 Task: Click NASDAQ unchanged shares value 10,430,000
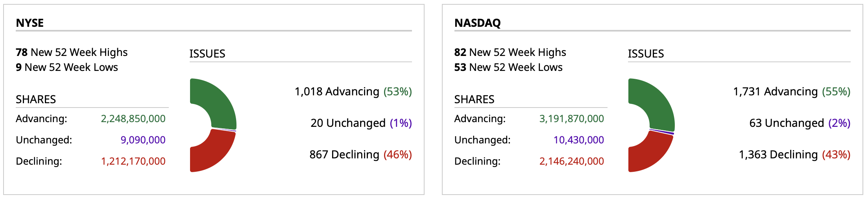tap(578, 140)
